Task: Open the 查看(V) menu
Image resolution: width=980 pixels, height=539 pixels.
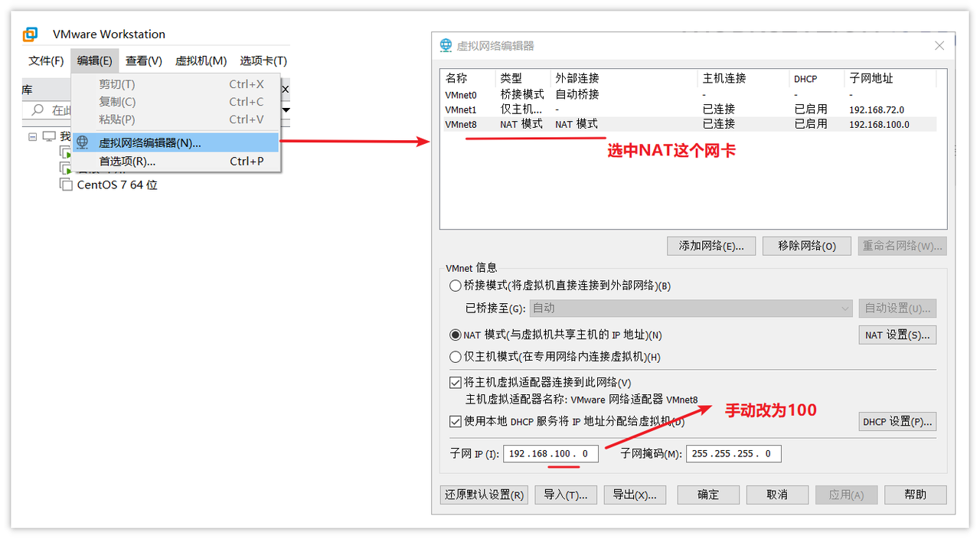Action: pyautogui.click(x=144, y=60)
